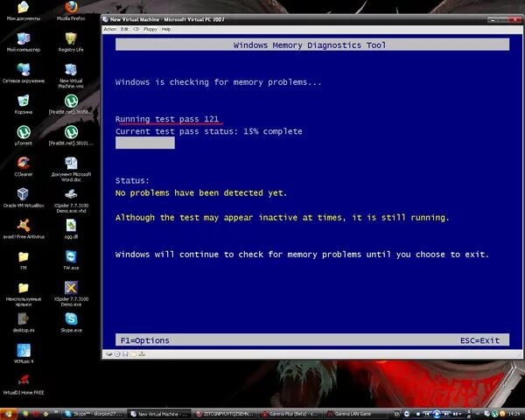Click F1=Options in diagnostics footer
The height and width of the screenshot is (420, 525).
pos(145,340)
